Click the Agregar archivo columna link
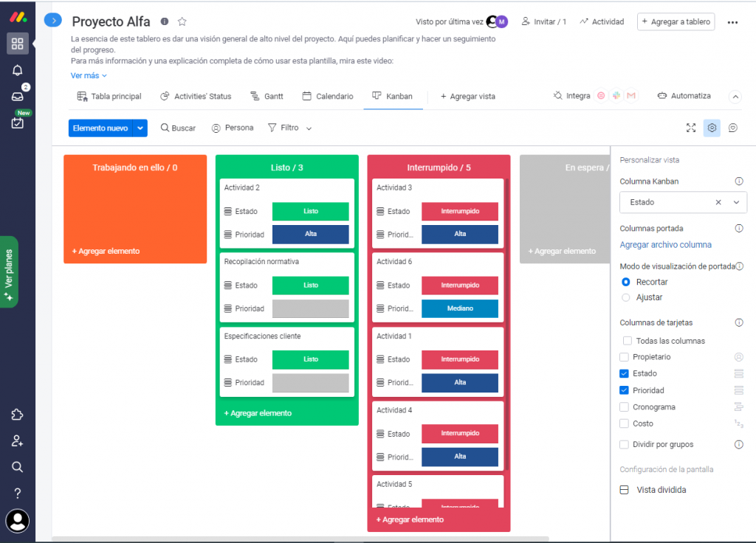 click(665, 245)
